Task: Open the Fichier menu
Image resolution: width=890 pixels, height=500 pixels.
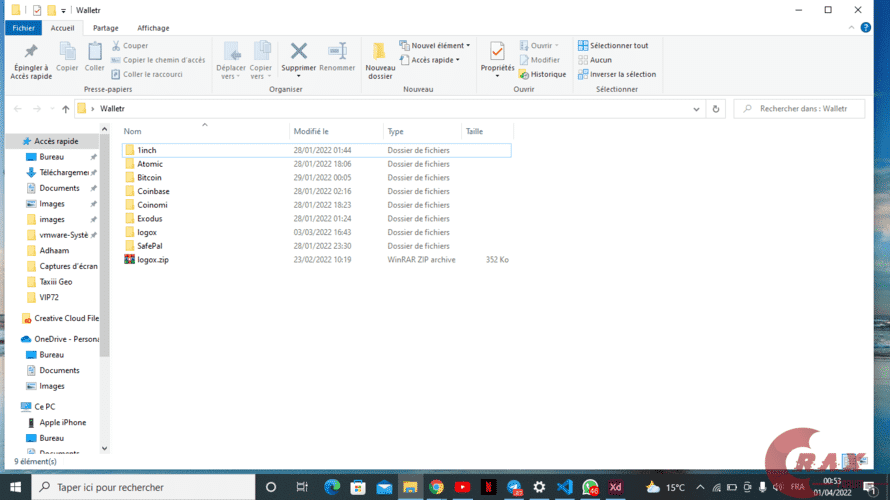Action: 23,28
